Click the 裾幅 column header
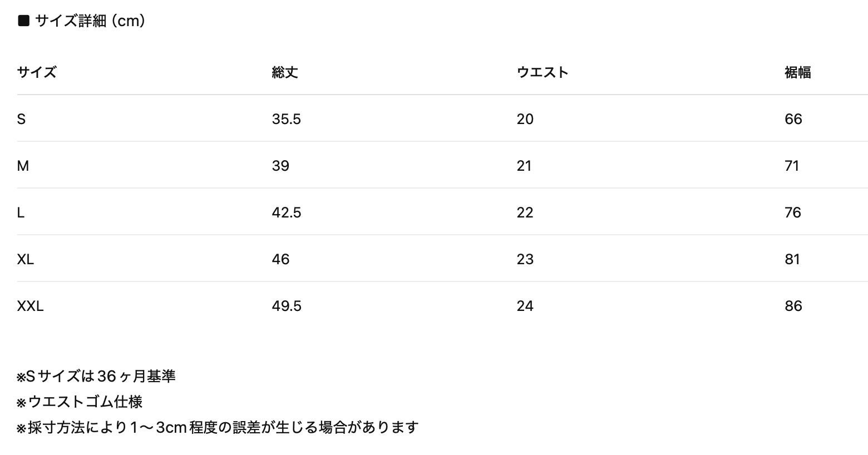The width and height of the screenshot is (868, 455). [797, 72]
